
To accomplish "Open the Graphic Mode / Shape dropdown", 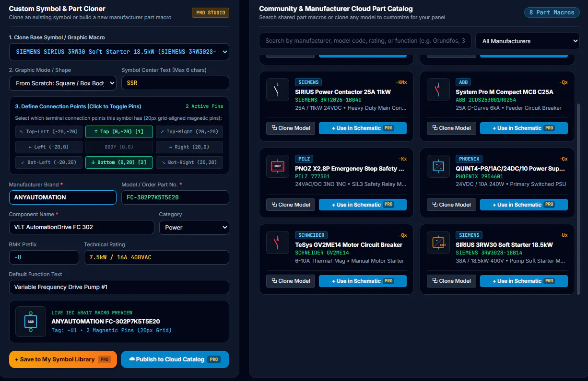I will coord(63,83).
